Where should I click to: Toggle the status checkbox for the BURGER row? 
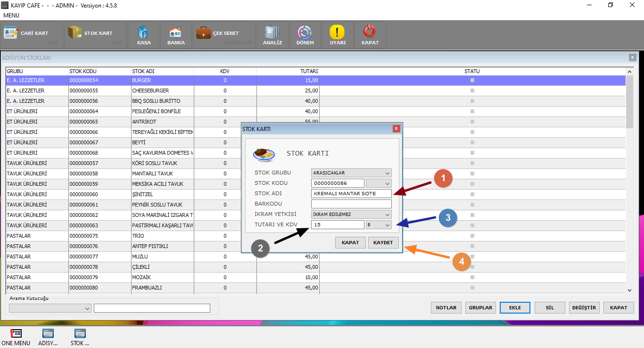(472, 80)
